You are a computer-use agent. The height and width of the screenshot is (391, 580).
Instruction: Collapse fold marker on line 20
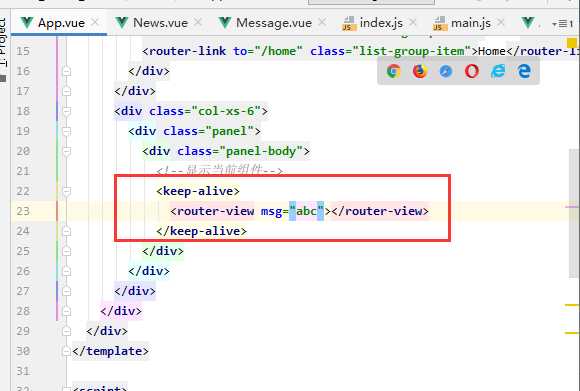(x=67, y=151)
